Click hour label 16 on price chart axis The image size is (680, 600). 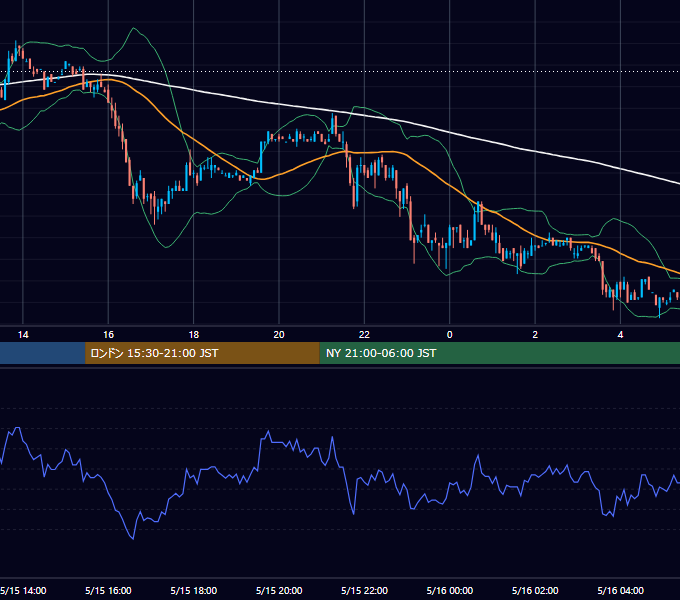click(108, 335)
